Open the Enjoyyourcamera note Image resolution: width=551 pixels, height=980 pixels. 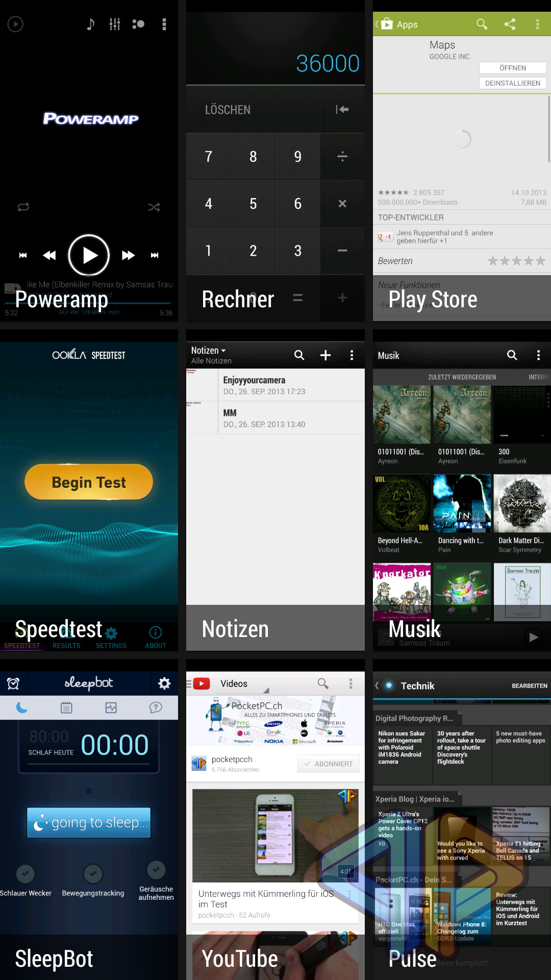point(275,385)
